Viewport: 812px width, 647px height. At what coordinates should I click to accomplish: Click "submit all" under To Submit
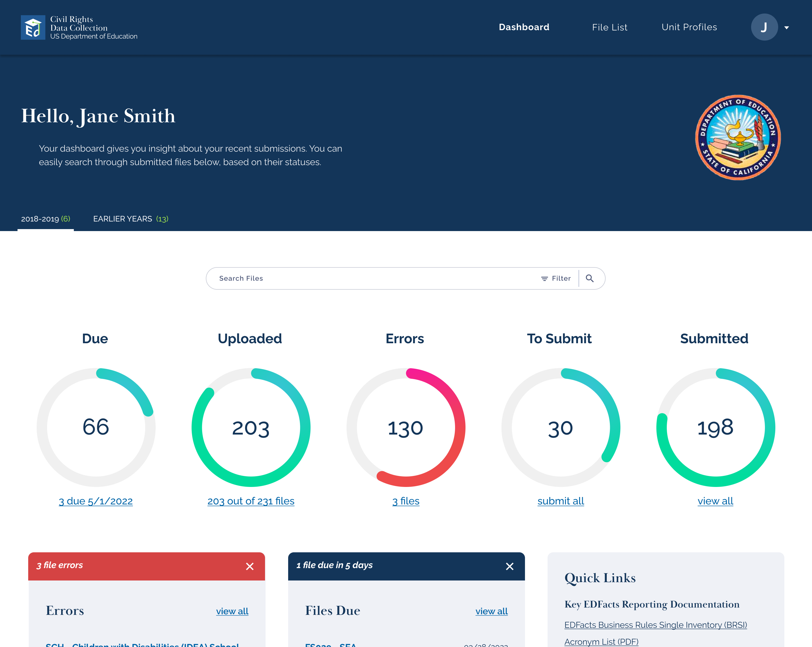point(561,501)
